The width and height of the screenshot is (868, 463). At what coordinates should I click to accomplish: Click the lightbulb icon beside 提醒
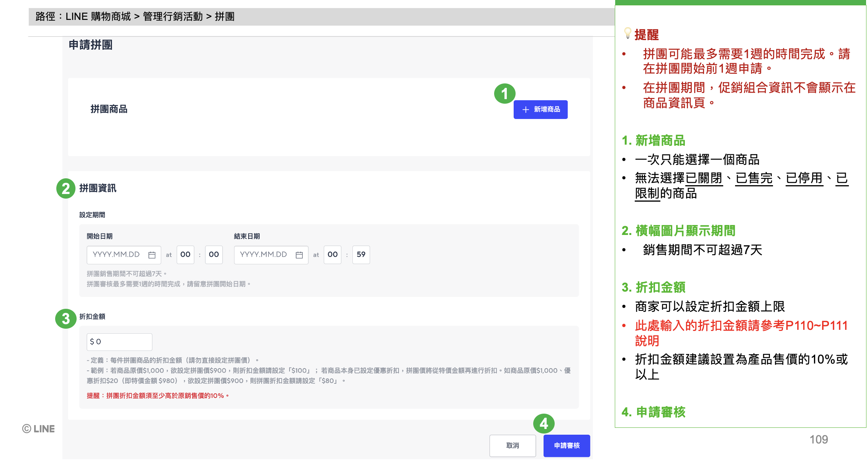pyautogui.click(x=627, y=33)
